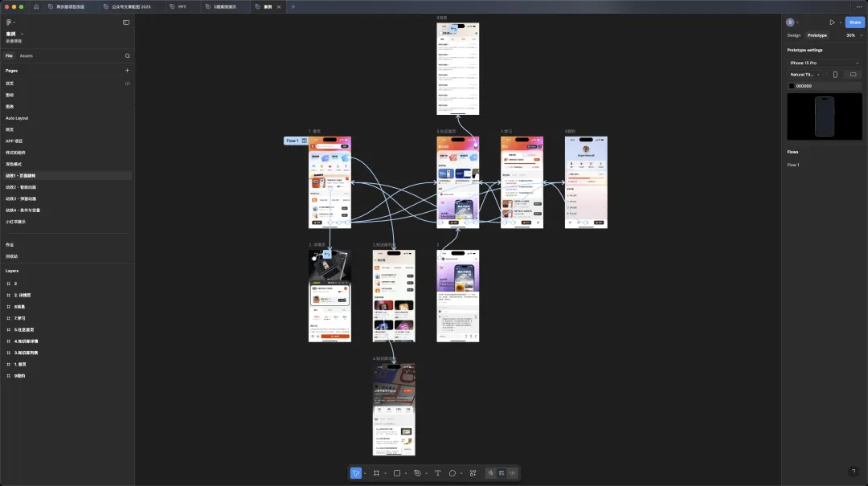This screenshot has width=868, height=486.
Task: Activate the Text tool
Action: coord(438,473)
